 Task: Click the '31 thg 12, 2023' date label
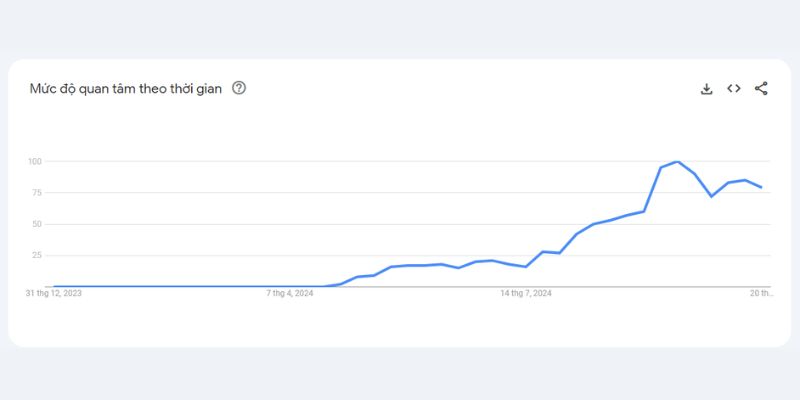click(53, 293)
